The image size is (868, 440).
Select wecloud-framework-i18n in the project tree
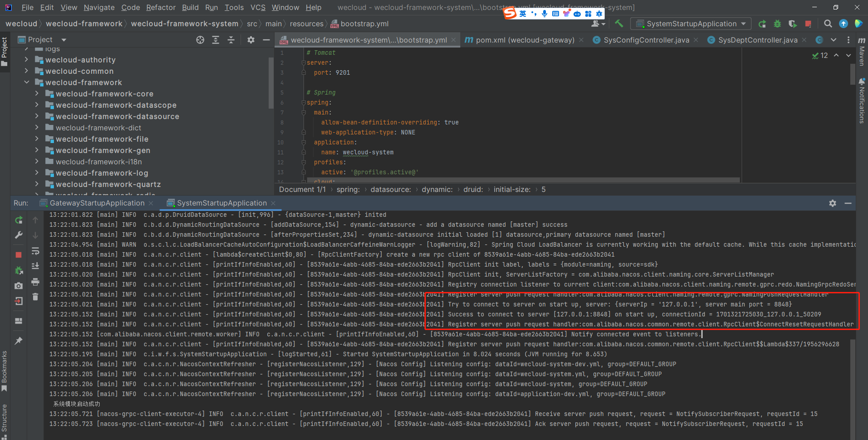99,162
